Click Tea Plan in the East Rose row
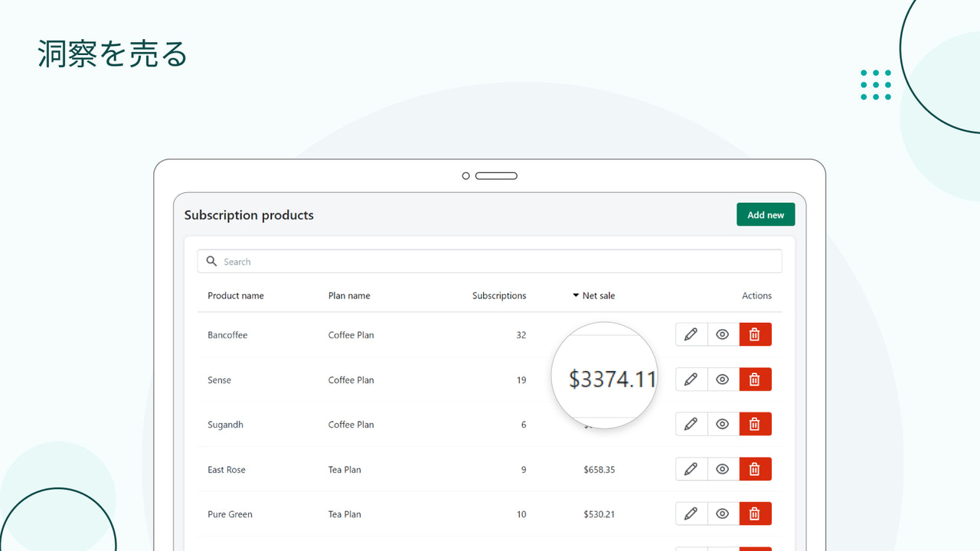 (x=345, y=470)
